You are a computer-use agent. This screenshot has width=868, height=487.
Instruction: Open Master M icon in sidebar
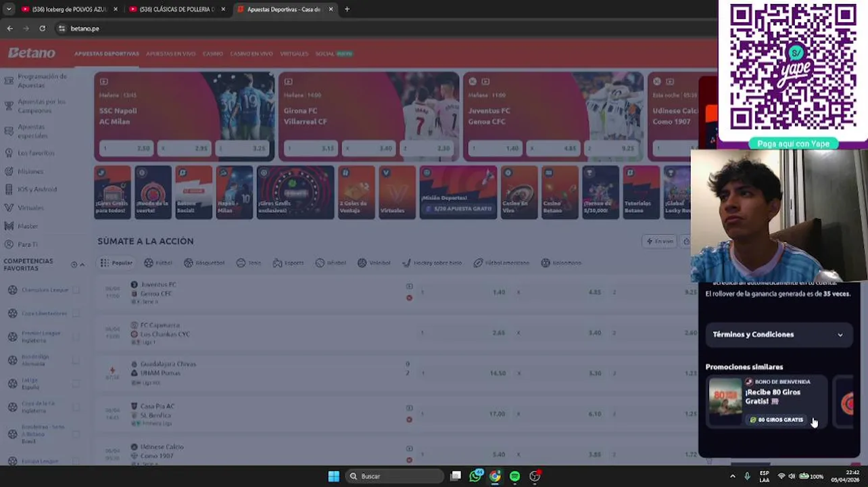point(9,226)
